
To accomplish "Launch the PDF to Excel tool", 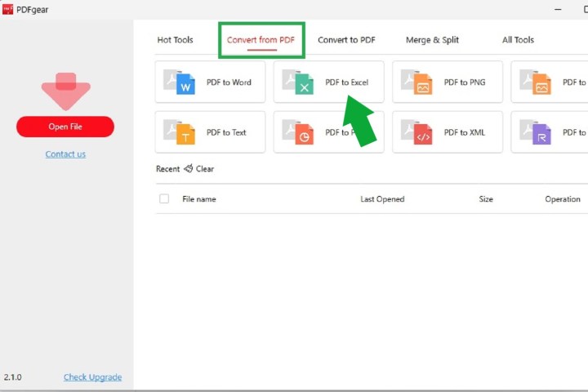I will pos(328,82).
